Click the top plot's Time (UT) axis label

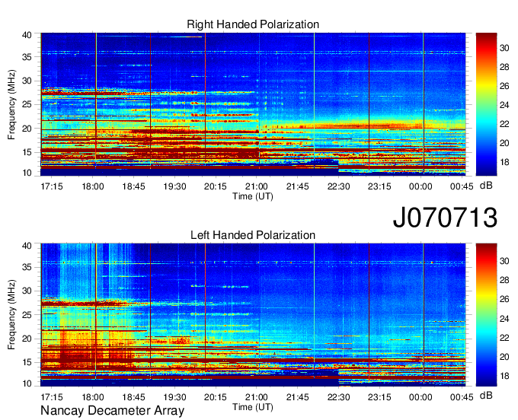253,196
